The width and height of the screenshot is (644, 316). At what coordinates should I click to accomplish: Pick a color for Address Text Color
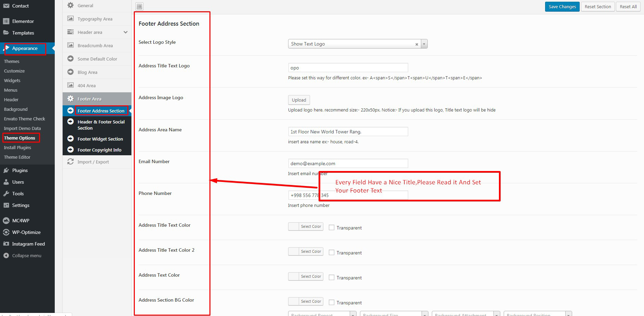[306, 276]
